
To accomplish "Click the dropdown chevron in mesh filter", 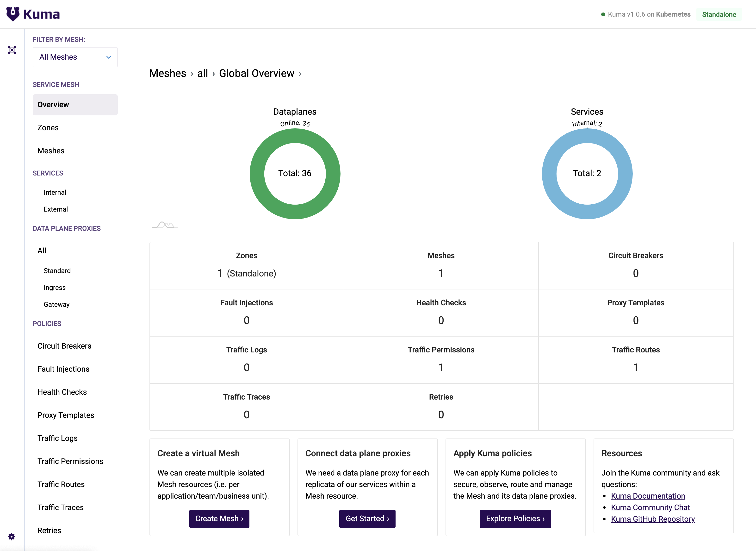I will point(108,57).
